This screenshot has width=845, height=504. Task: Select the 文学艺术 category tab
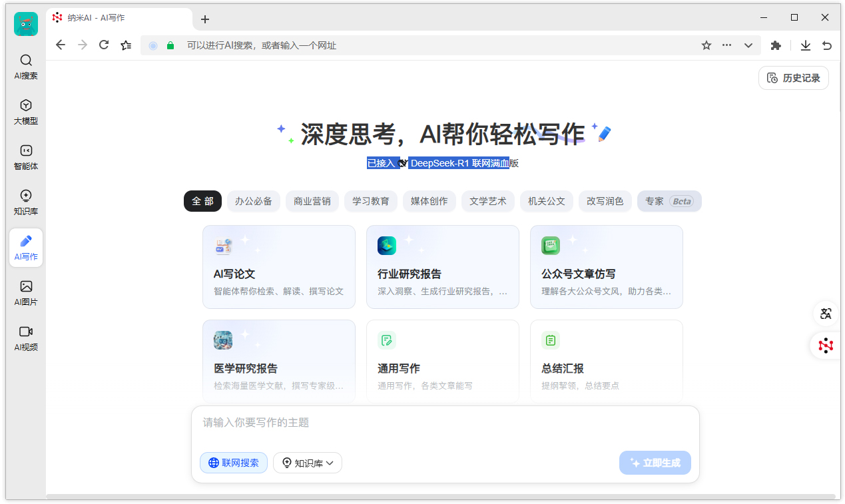487,201
